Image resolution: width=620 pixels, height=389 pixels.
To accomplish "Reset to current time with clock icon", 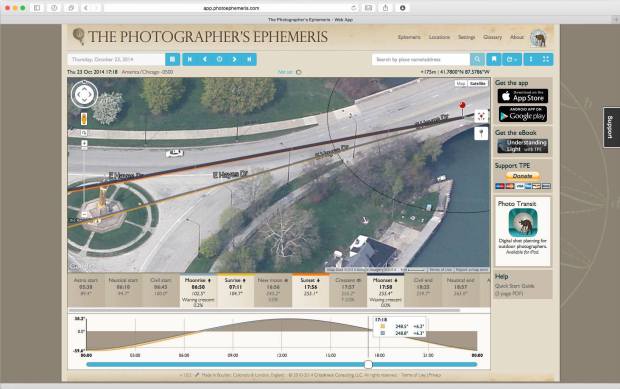I will (219, 59).
